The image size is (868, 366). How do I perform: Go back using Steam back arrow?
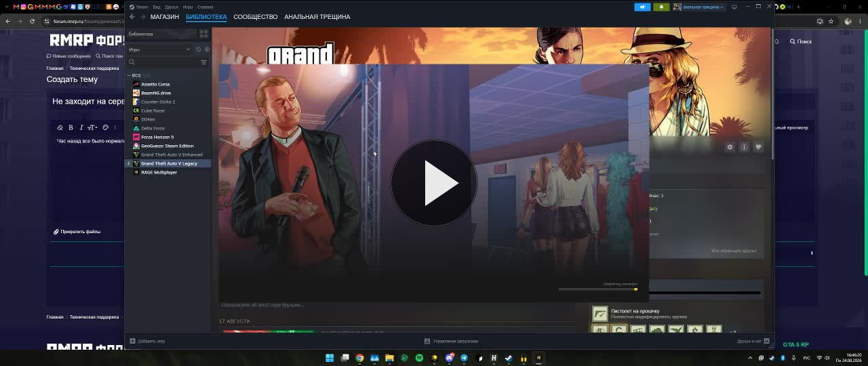pos(132,17)
